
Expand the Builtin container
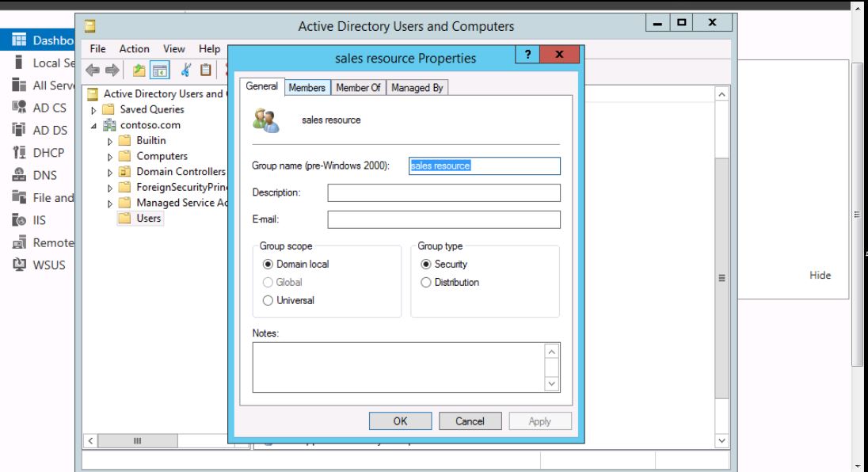109,141
